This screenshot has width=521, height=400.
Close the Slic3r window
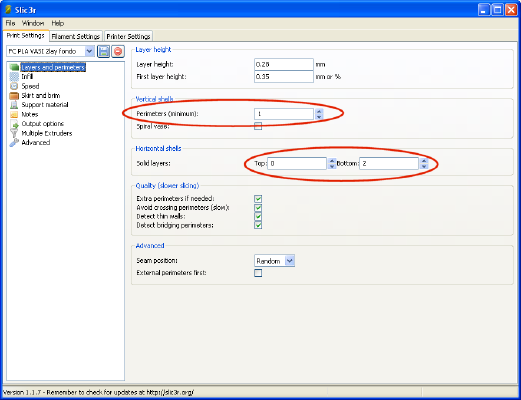point(511,10)
